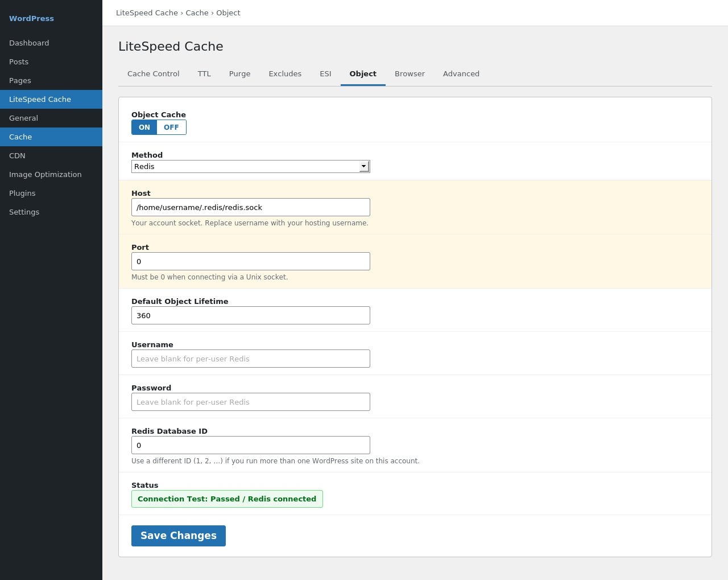Focus the Username input field

(251, 359)
